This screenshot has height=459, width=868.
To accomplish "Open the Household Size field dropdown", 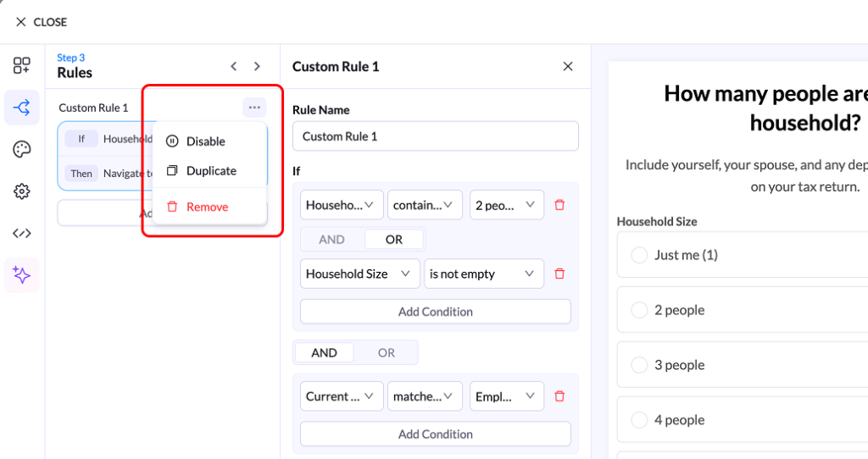I will (359, 274).
